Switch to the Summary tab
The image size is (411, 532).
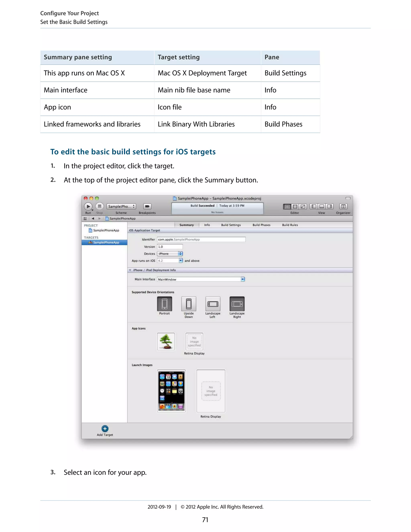[186, 225]
